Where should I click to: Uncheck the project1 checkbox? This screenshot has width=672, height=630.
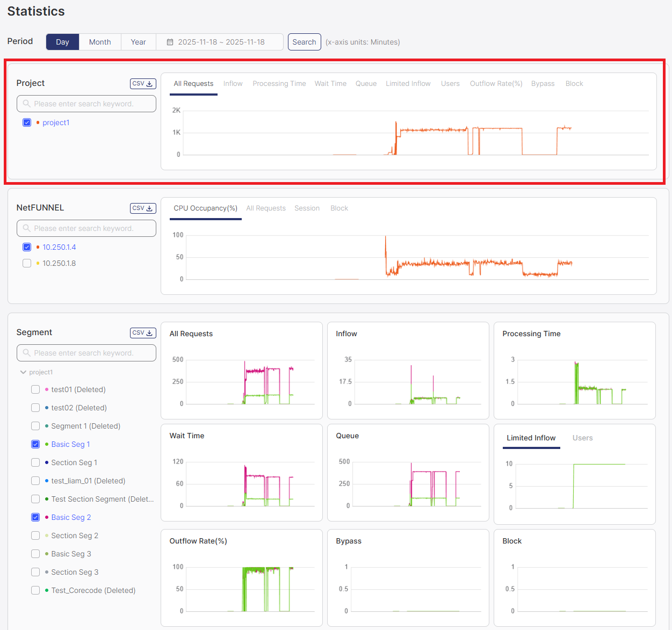[27, 122]
